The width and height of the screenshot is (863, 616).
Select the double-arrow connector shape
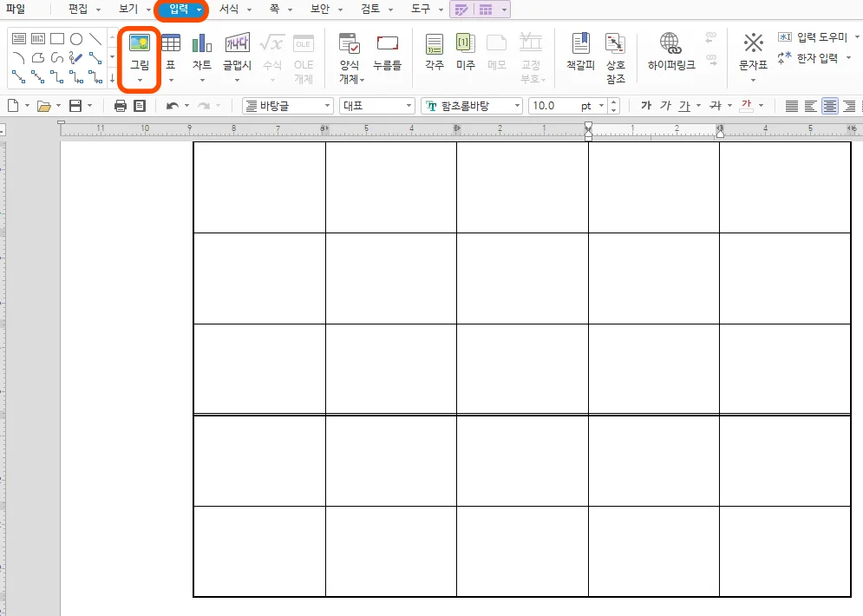(x=38, y=77)
